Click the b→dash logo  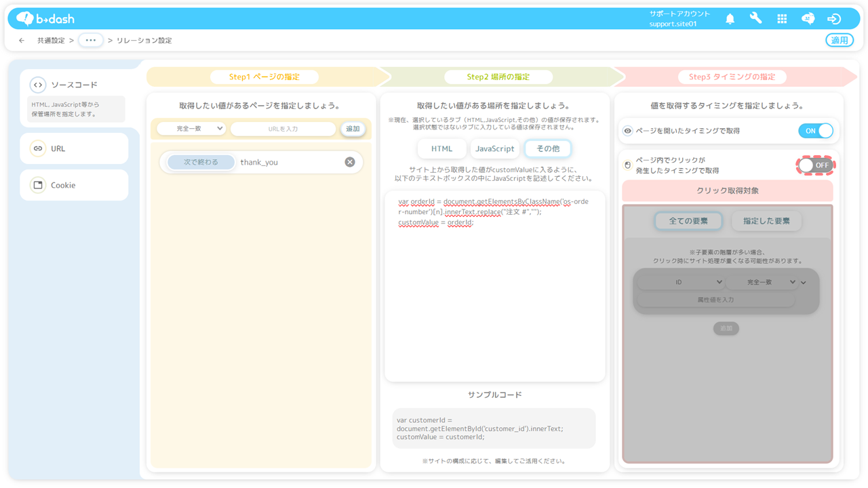click(x=45, y=18)
